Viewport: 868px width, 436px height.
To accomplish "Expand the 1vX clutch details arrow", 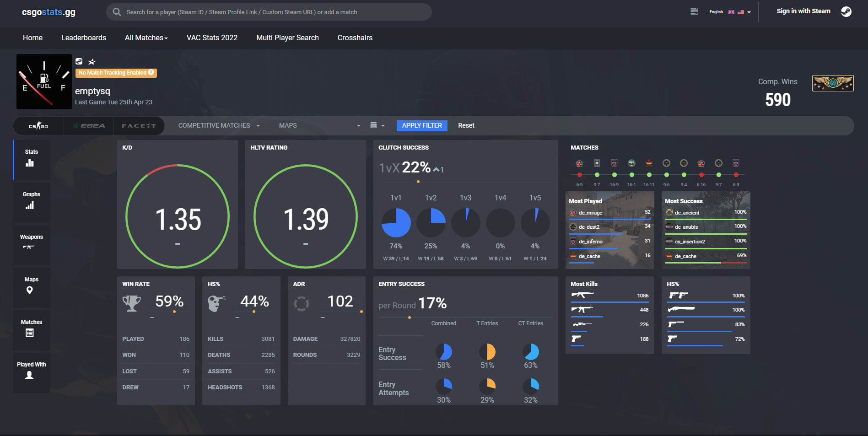I will tap(437, 170).
